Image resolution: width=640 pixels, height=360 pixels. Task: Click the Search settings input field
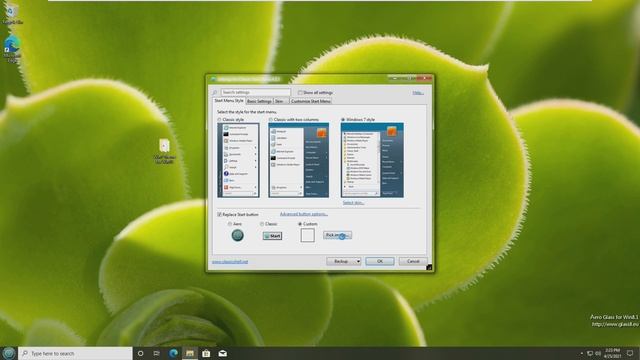pyautogui.click(x=256, y=93)
